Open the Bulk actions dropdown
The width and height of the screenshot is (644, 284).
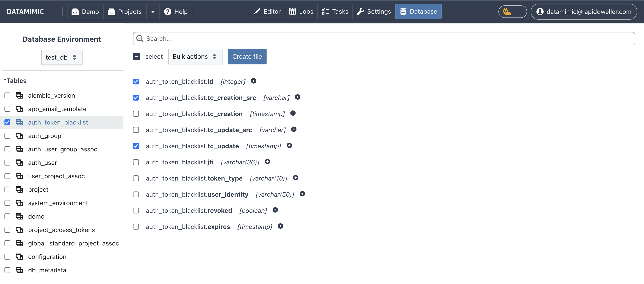click(x=195, y=57)
